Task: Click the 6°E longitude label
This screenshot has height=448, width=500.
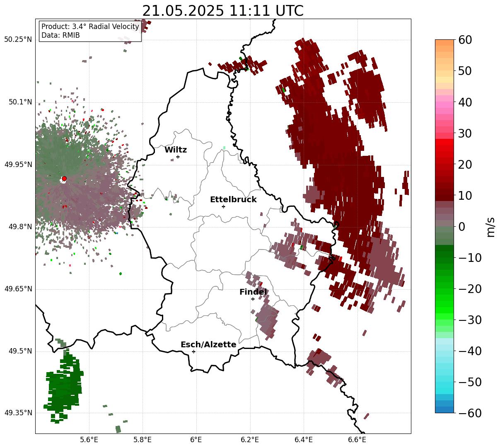Action: (x=196, y=440)
